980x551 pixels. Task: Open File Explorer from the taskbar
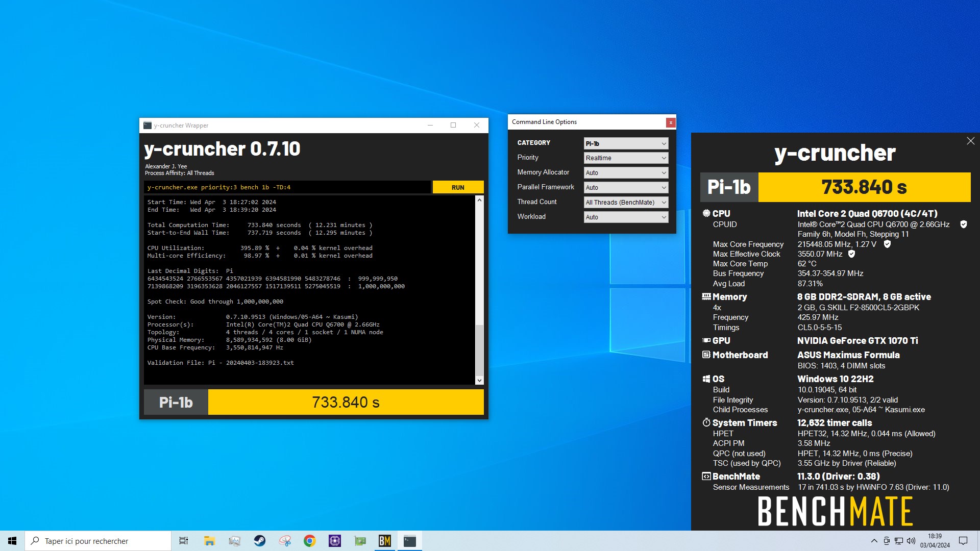pos(209,541)
